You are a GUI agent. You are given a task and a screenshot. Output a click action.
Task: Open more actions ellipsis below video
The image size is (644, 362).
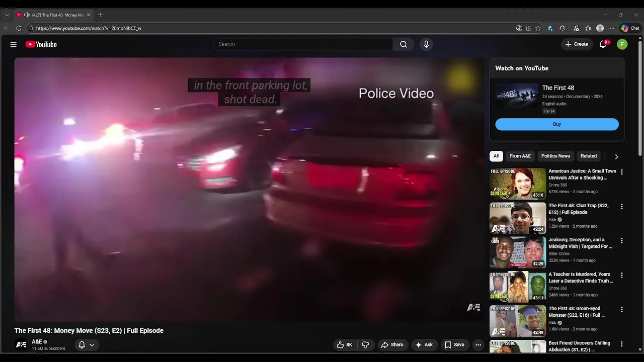pyautogui.click(x=478, y=345)
